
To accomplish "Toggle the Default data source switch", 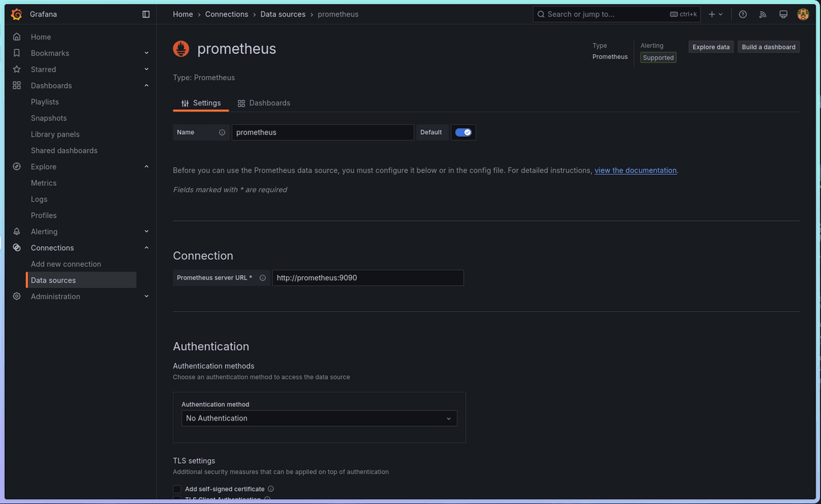I will (x=463, y=132).
